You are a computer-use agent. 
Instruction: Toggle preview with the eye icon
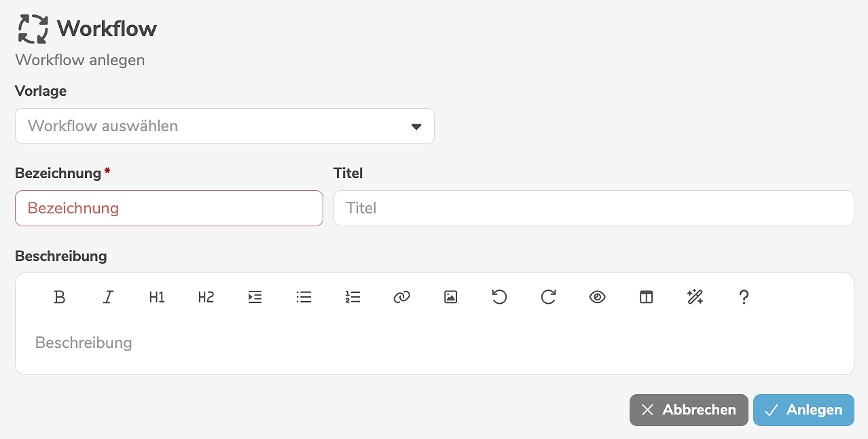597,297
